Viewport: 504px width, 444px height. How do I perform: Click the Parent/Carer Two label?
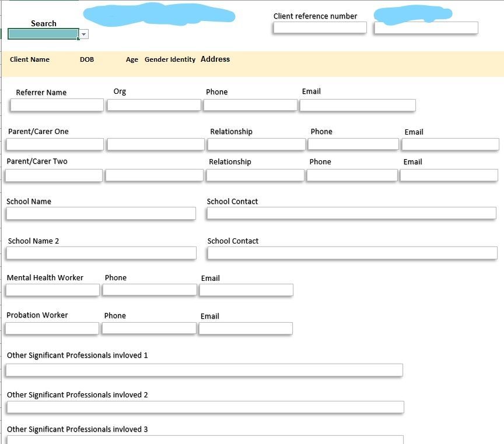(x=37, y=161)
